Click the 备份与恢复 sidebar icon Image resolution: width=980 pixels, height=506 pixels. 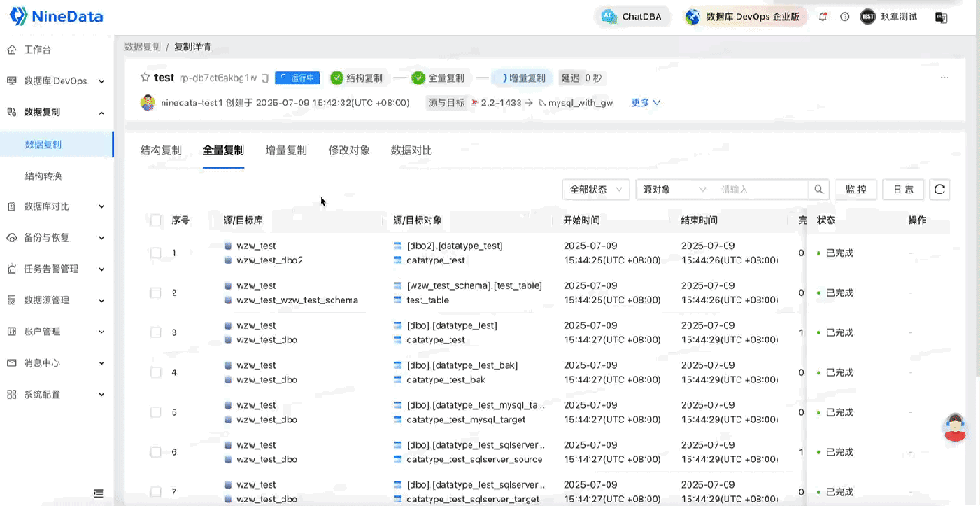[11, 238]
